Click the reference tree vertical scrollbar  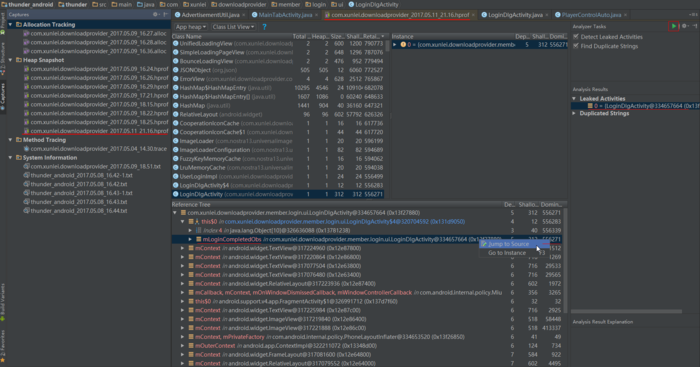click(565, 260)
